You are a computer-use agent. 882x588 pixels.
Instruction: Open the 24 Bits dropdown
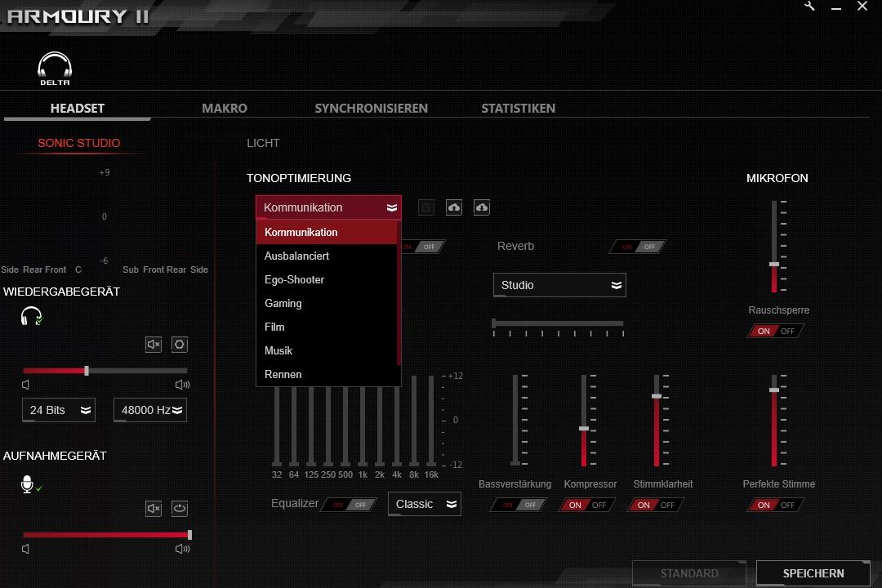pos(59,410)
